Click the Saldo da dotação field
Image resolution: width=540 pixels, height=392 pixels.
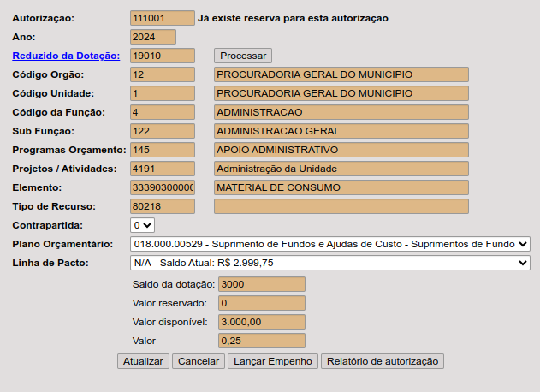(x=262, y=284)
